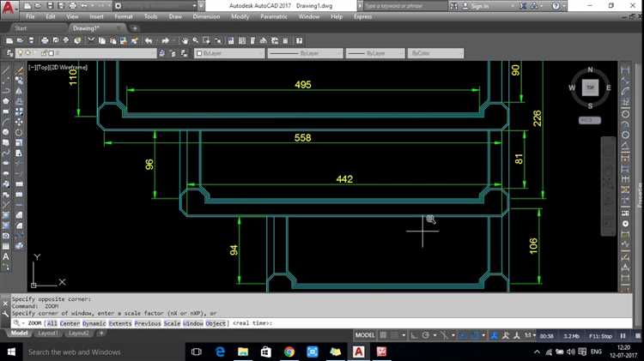Open Chrome from the Windows taskbar

tap(289, 352)
